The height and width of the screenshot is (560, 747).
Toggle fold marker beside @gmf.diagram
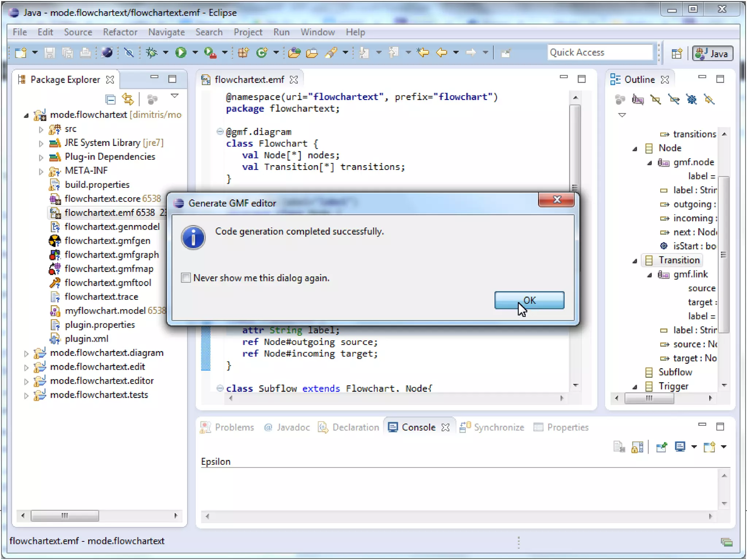220,132
